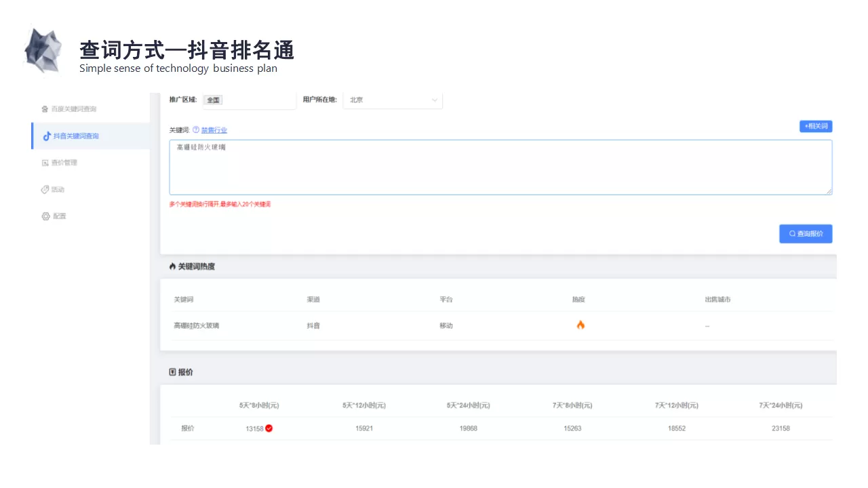Click the tag icon next to 活动

[x=45, y=189]
